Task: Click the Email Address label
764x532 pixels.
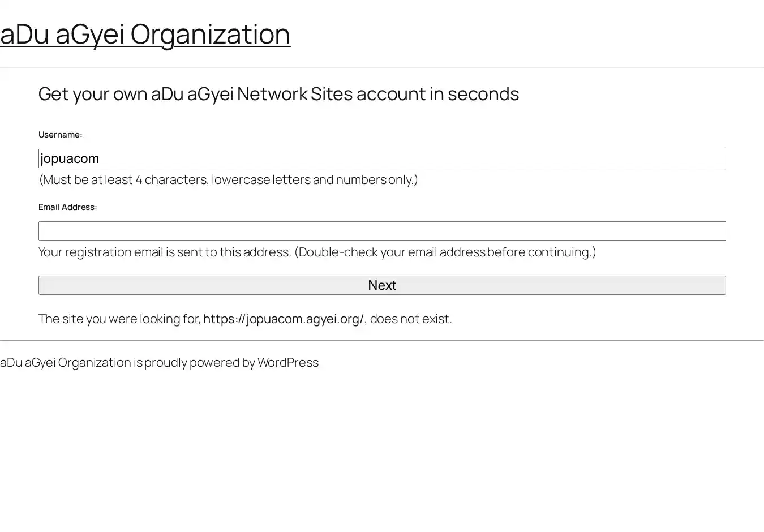Action: coord(67,207)
